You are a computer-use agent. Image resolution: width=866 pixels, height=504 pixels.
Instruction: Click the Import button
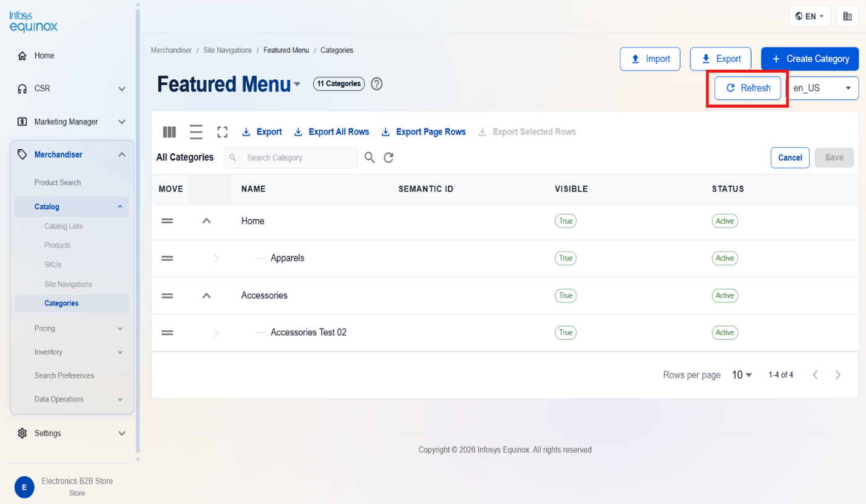[x=650, y=59]
